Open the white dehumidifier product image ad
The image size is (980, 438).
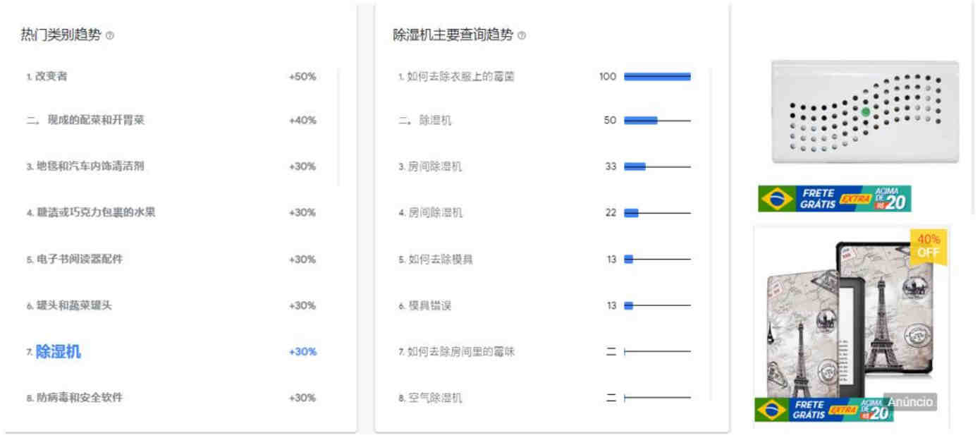click(865, 113)
